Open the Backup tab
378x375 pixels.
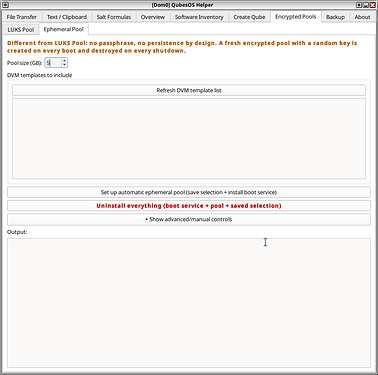[x=335, y=17]
